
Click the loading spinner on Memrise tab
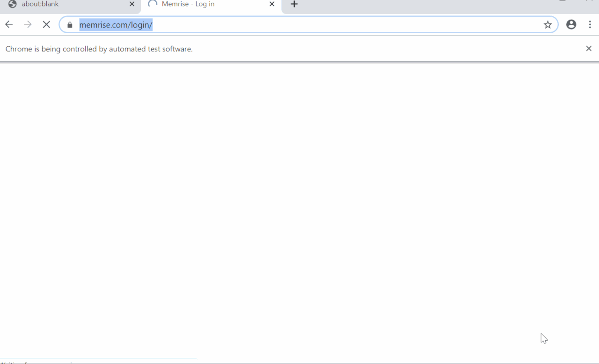153,4
